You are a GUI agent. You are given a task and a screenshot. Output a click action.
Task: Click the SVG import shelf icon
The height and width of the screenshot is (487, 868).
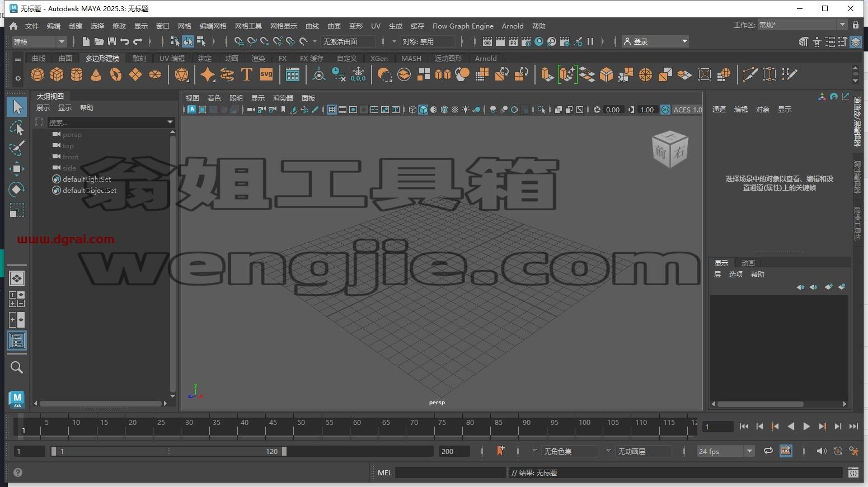tap(266, 74)
